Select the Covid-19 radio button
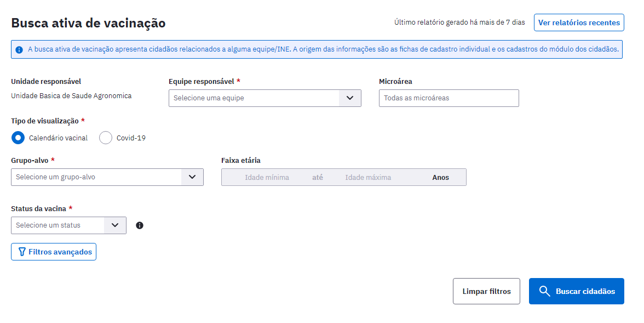 pos(106,138)
